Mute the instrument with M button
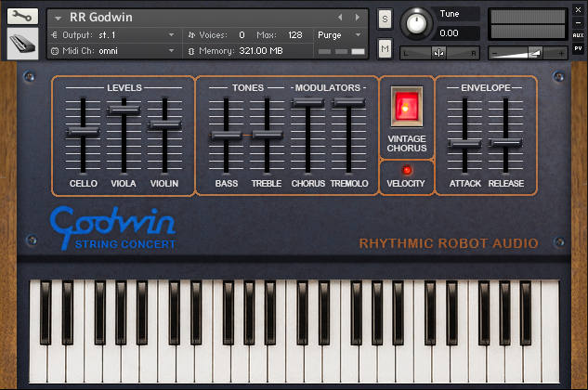Viewport: 588px width, 390px height. pyautogui.click(x=385, y=48)
